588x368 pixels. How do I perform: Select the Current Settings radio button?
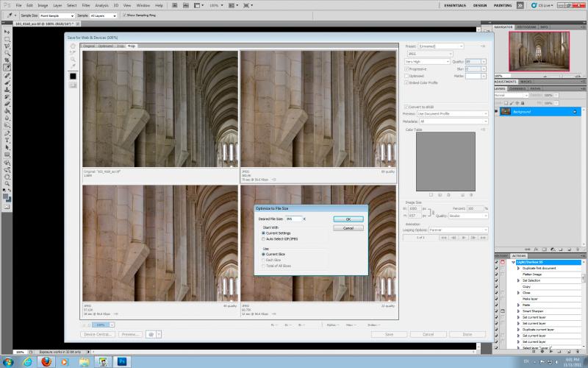[263, 233]
